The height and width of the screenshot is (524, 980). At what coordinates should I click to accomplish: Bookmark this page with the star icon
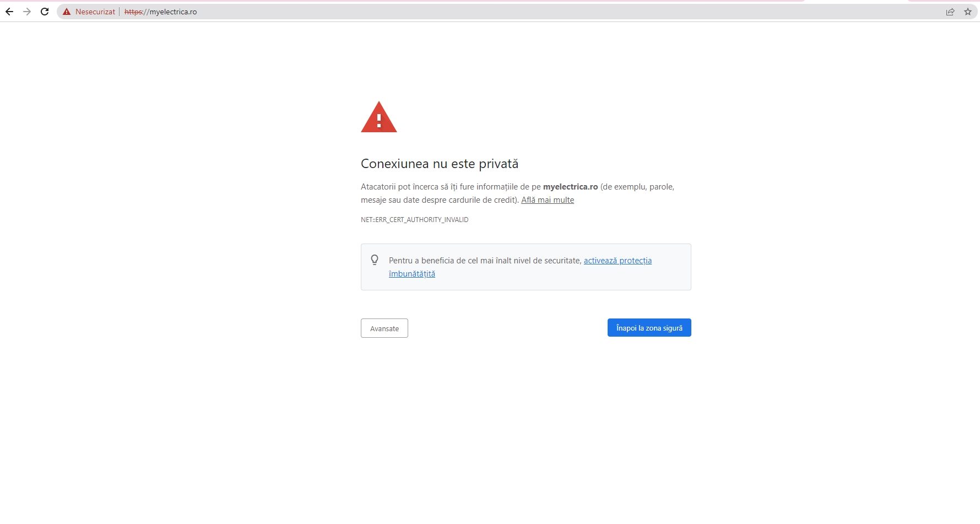(968, 12)
